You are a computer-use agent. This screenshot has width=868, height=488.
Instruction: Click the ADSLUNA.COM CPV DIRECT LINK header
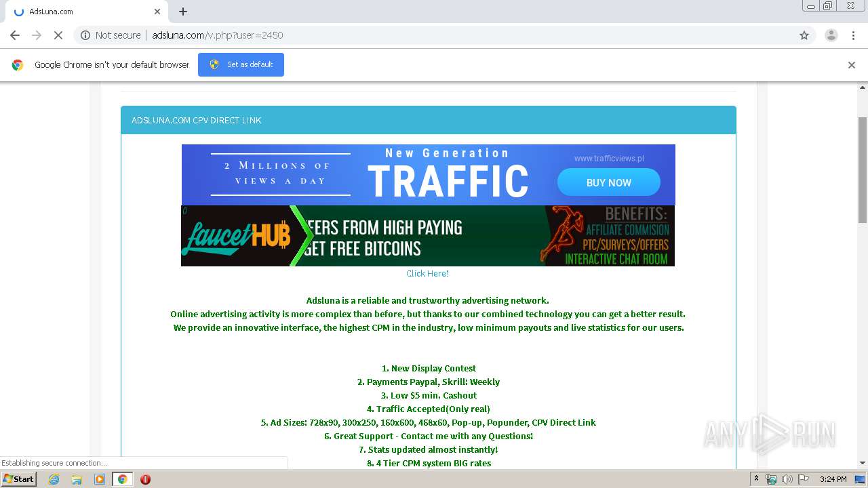428,120
